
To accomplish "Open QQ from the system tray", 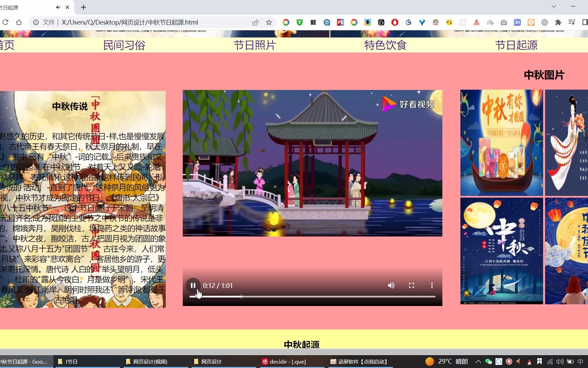I will click(x=529, y=361).
